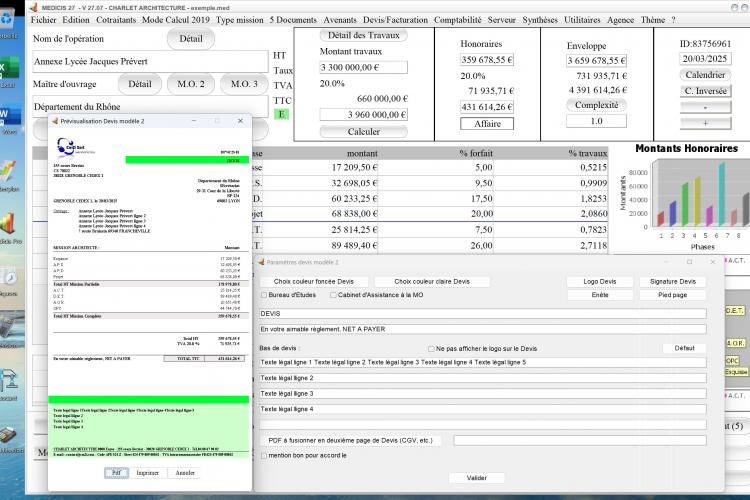Click the Texte légal ligne 3 field
The image size is (750, 500).
(483, 393)
